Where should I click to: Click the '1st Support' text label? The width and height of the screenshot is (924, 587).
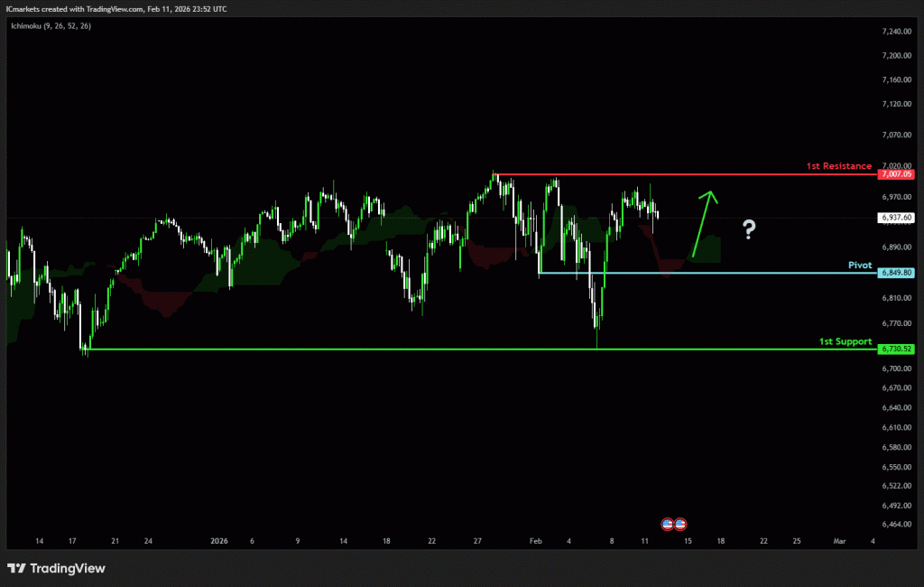[x=845, y=341]
